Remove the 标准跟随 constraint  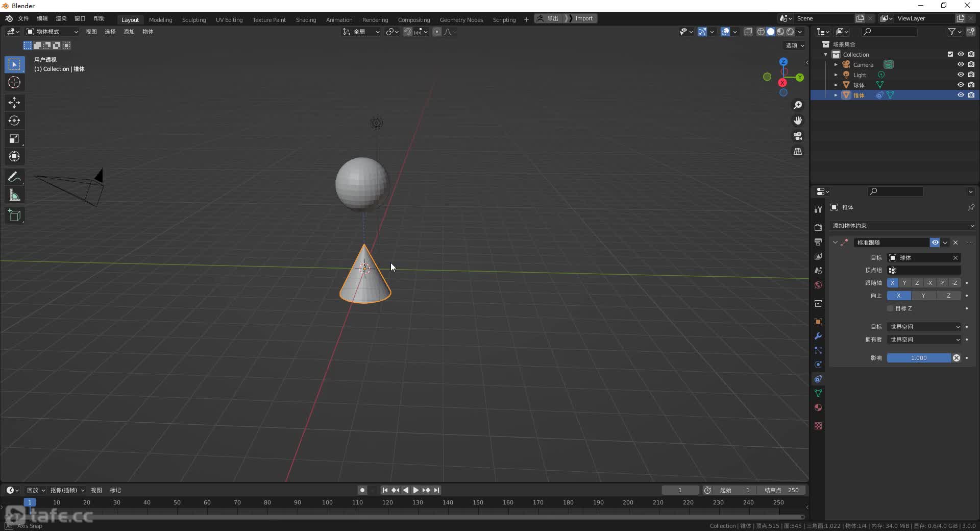[x=955, y=243]
